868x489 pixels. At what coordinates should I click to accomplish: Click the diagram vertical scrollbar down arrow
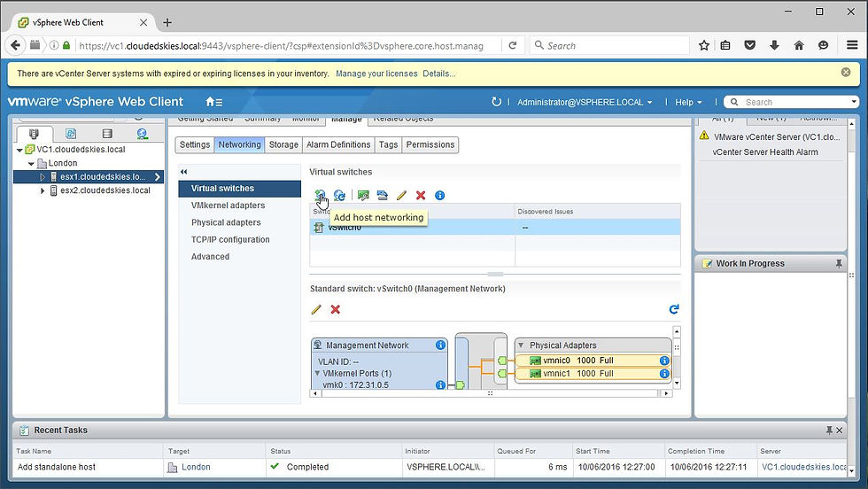677,384
